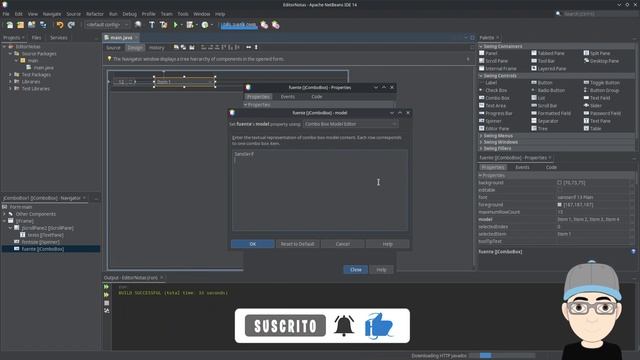Click the background color swatch
Screen dimensions: 640x360
[559, 183]
